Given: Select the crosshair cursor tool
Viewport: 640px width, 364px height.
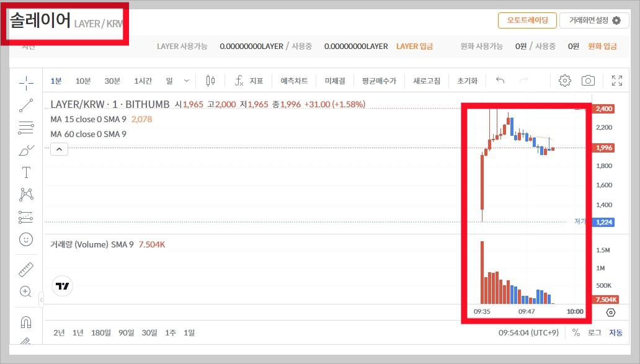Looking at the screenshot, I should coord(26,83).
